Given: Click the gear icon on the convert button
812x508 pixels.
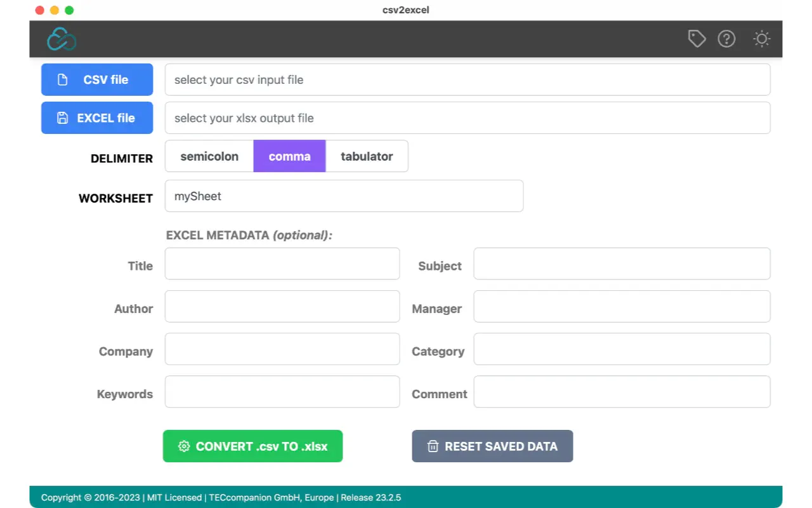Looking at the screenshot, I should (x=184, y=446).
